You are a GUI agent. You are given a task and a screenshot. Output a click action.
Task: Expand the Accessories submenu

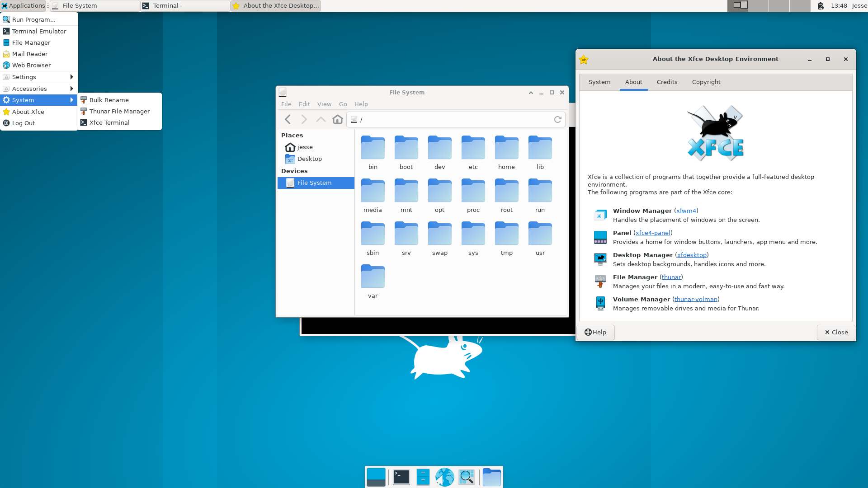tap(39, 89)
